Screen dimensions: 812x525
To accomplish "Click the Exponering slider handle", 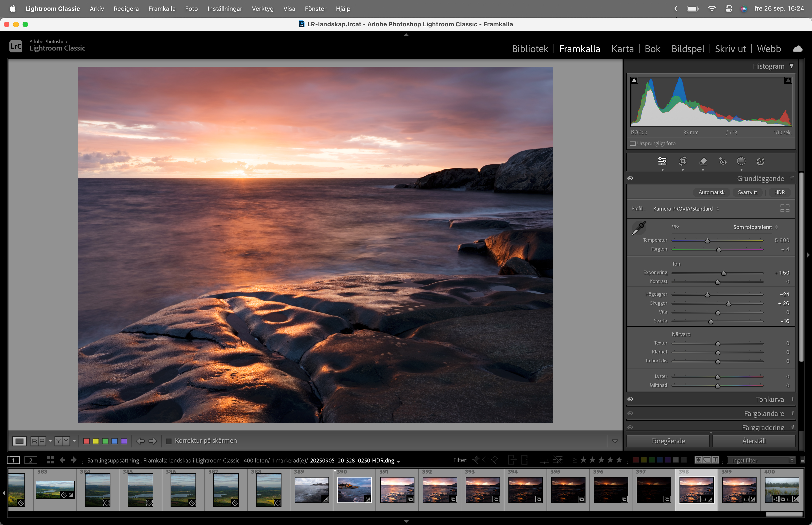I will (724, 273).
